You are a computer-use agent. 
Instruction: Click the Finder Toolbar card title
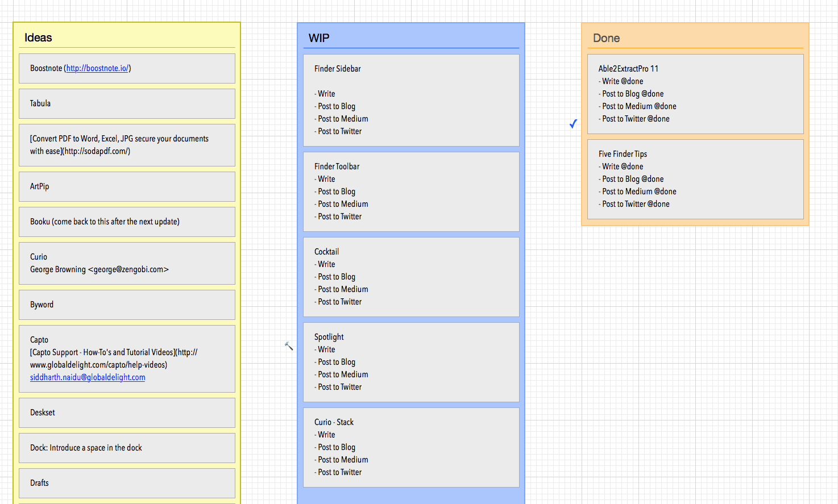click(x=337, y=166)
